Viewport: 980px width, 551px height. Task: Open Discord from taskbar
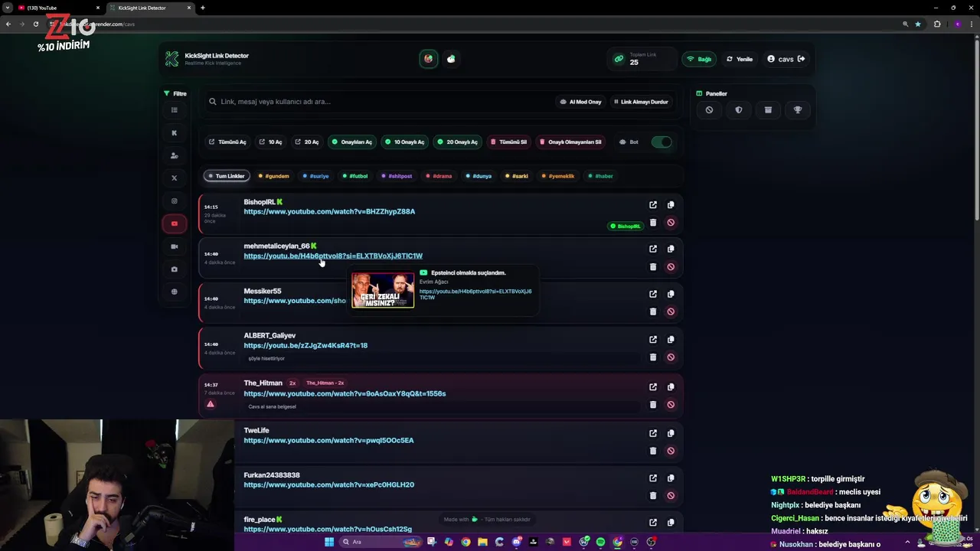[x=517, y=542]
